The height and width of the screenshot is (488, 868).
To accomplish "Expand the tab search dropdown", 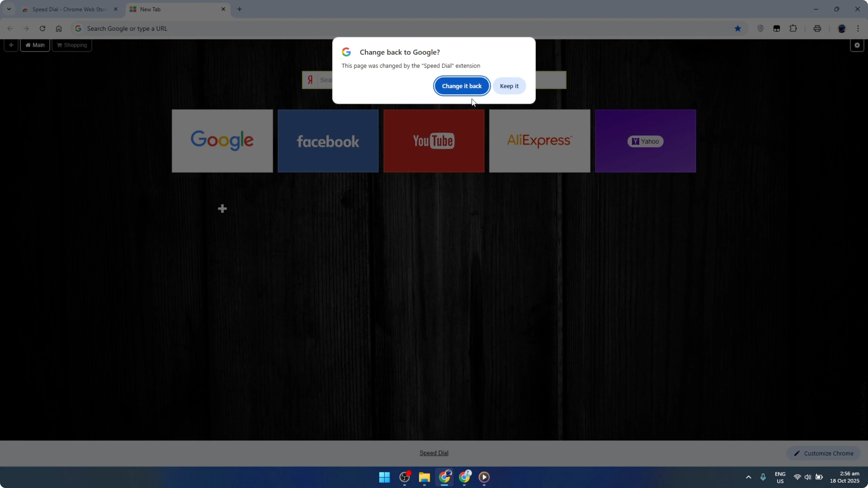I will 9,9.
